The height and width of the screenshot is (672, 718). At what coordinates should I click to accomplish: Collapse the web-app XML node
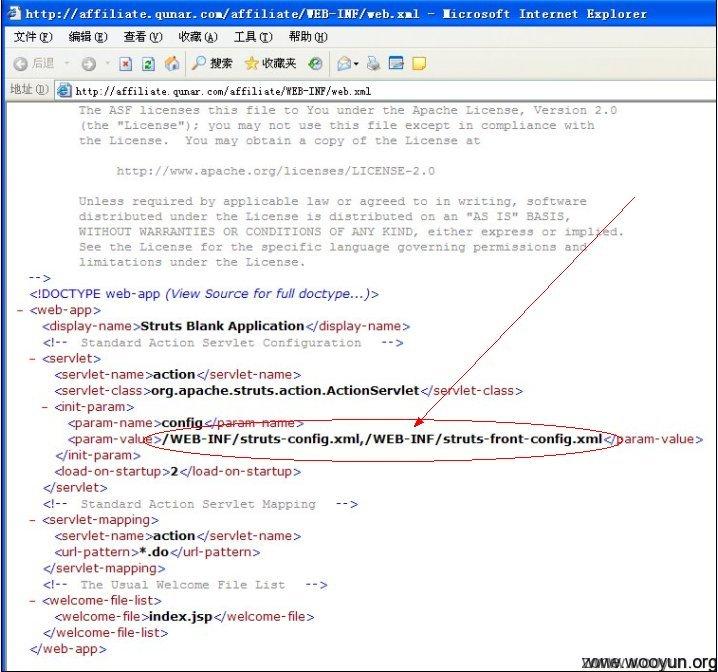(x=20, y=310)
